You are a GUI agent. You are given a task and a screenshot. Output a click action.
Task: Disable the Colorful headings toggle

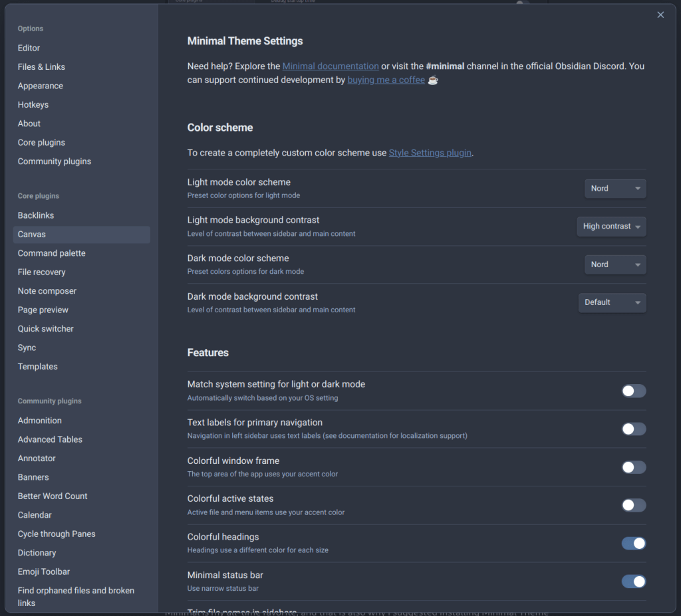click(x=633, y=544)
